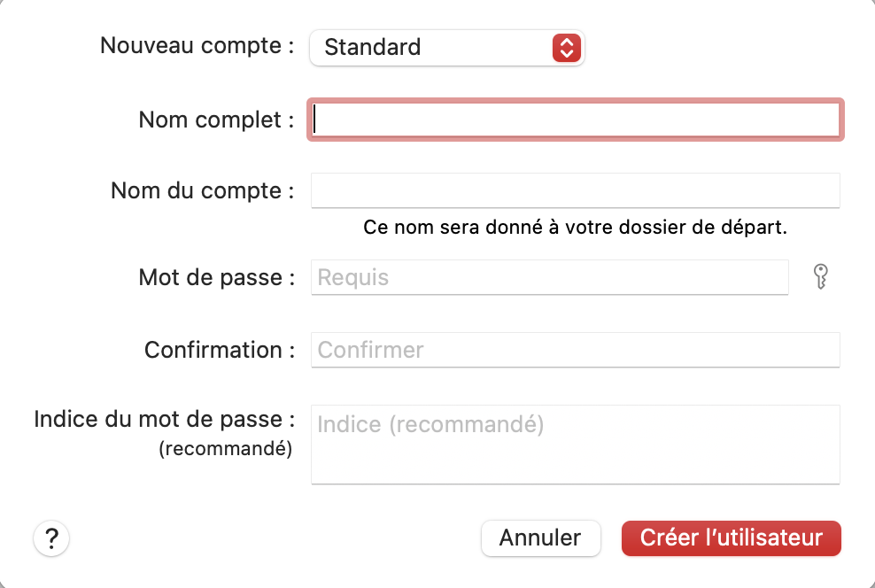
Task: Click Créer l'utilisateur button
Action: coord(731,538)
